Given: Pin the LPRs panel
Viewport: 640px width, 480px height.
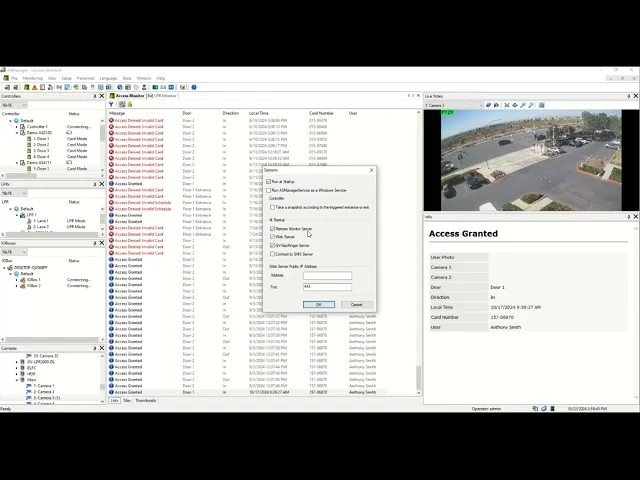Looking at the screenshot, I should [x=95, y=184].
